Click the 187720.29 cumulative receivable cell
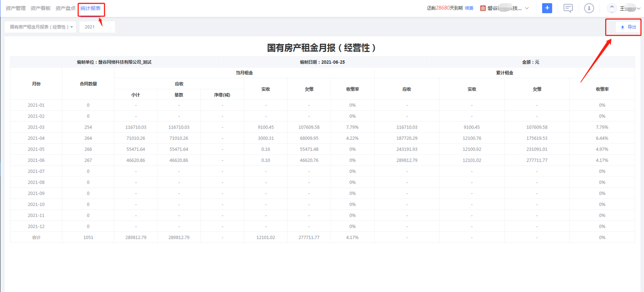This screenshot has height=292, width=644. point(407,138)
